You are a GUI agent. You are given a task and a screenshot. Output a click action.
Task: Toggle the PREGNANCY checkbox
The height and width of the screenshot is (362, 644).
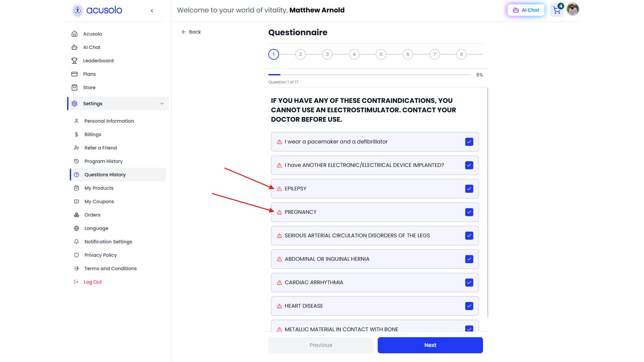click(x=469, y=212)
